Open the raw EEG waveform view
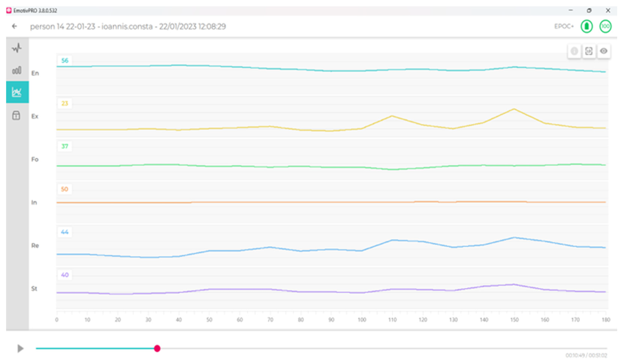This screenshot has width=622, height=364. 17,48
